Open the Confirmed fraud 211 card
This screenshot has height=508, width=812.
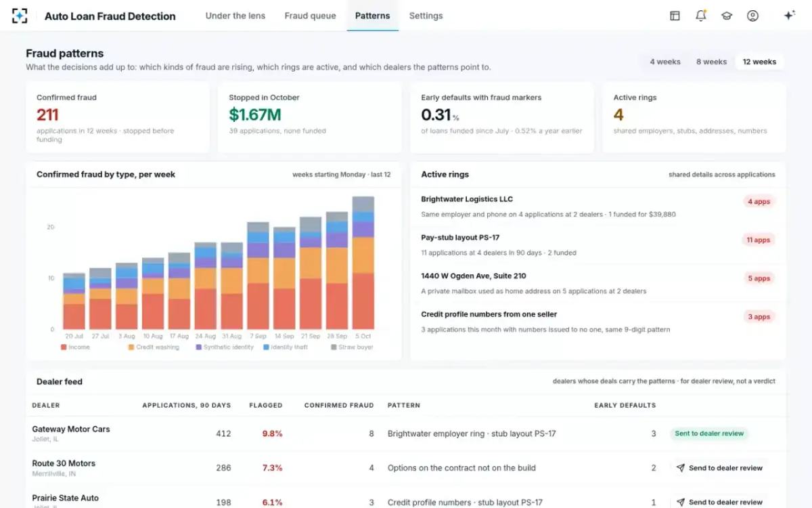[118, 117]
